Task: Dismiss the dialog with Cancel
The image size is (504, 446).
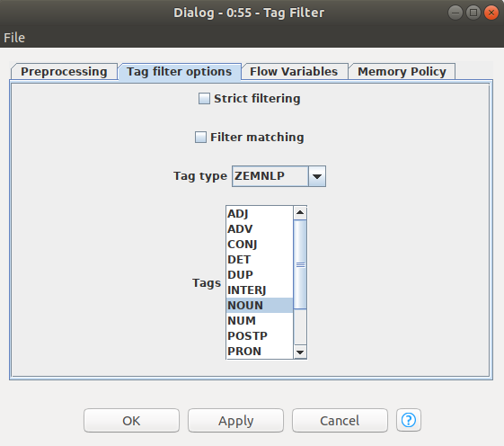Action: click(340, 420)
